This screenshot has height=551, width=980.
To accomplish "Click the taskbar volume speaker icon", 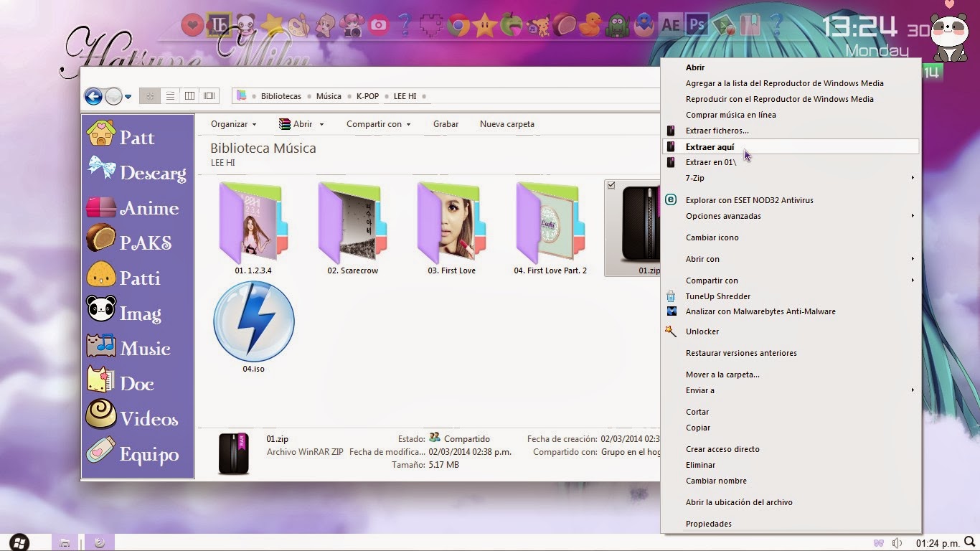I will (897, 543).
